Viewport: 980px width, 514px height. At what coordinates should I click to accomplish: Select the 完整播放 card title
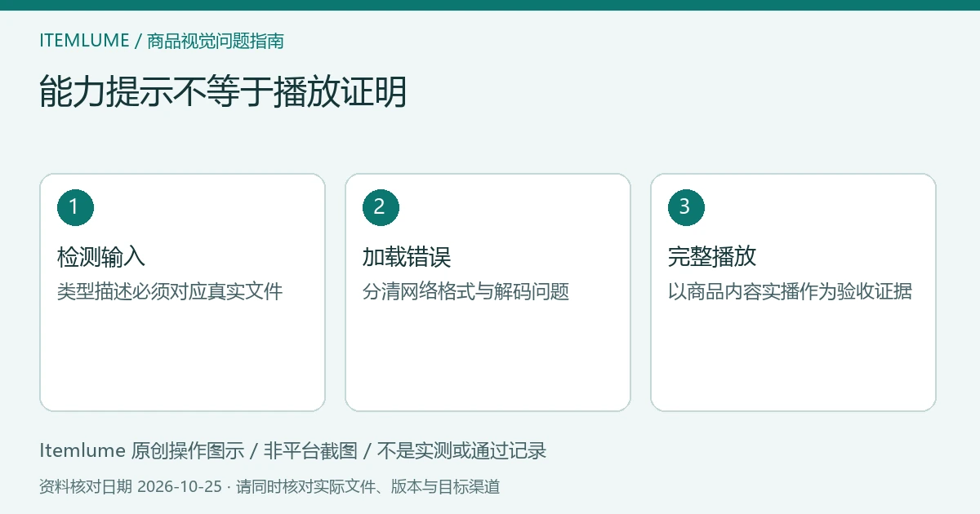click(x=712, y=257)
